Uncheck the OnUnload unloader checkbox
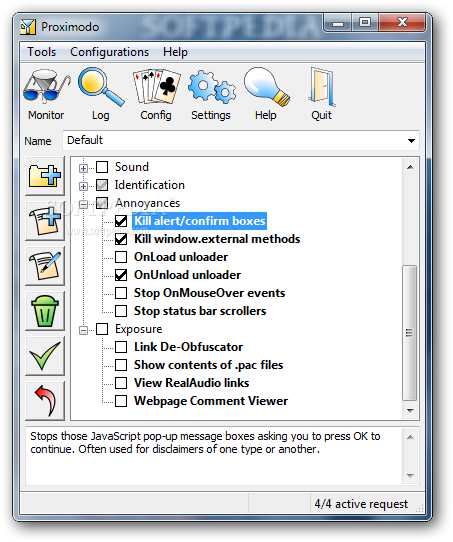 [121, 275]
